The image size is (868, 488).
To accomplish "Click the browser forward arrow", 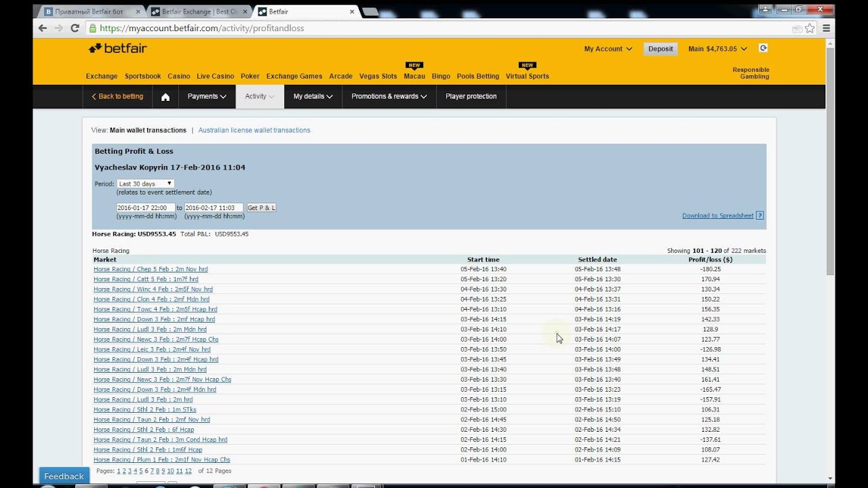I will tap(59, 28).
